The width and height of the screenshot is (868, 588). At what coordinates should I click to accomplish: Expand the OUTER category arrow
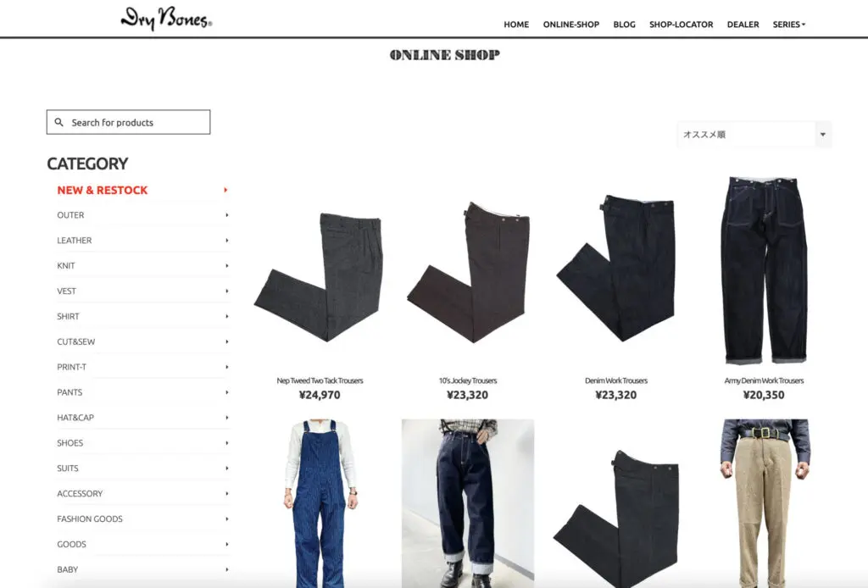tap(227, 215)
